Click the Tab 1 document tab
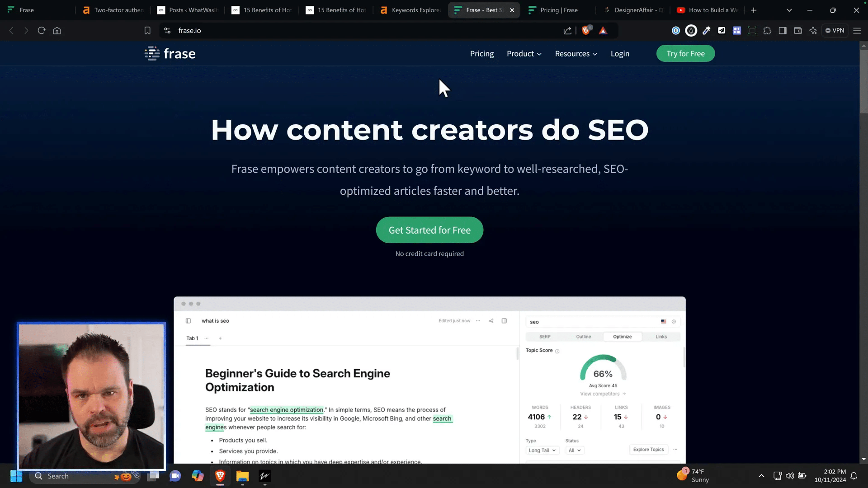 click(192, 338)
